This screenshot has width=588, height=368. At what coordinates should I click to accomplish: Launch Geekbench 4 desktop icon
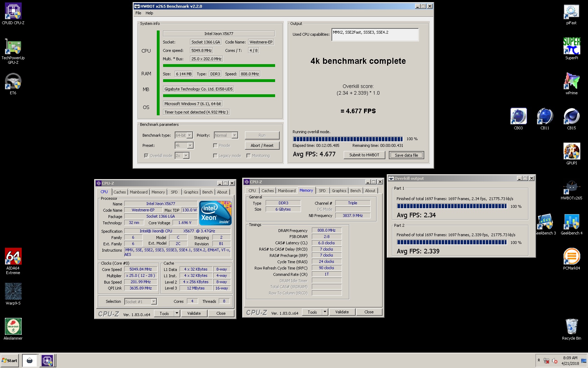click(x=572, y=224)
